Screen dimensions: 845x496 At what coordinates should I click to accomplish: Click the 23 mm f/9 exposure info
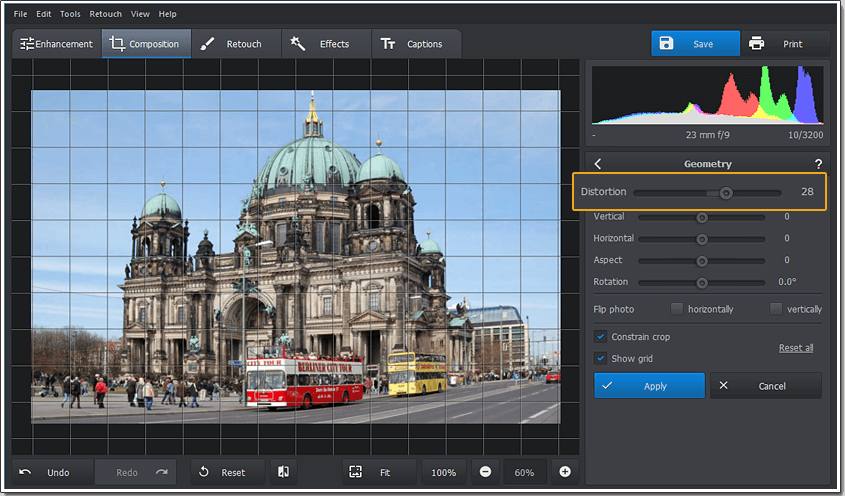[708, 135]
